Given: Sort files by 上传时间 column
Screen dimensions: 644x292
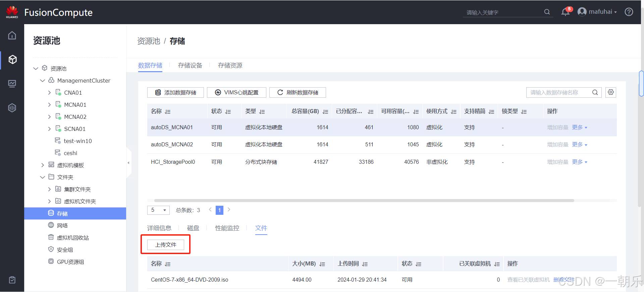Looking at the screenshot, I should (x=365, y=264).
